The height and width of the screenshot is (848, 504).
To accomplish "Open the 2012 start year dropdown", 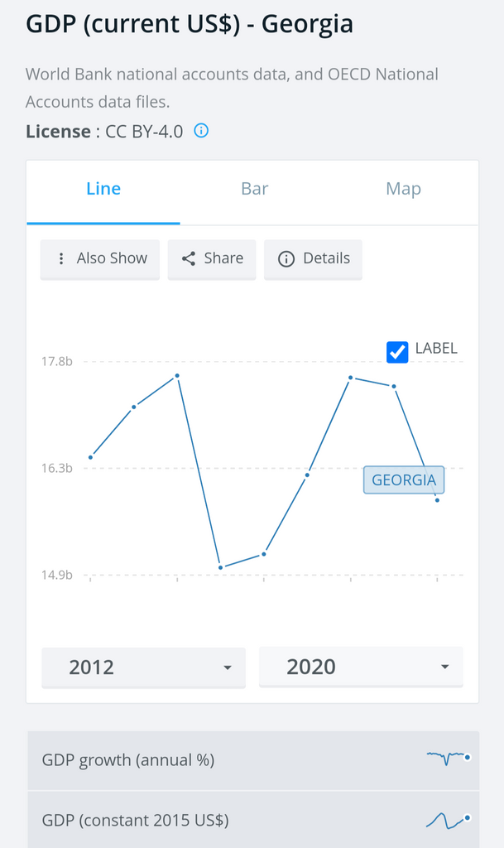I will 143,667.
